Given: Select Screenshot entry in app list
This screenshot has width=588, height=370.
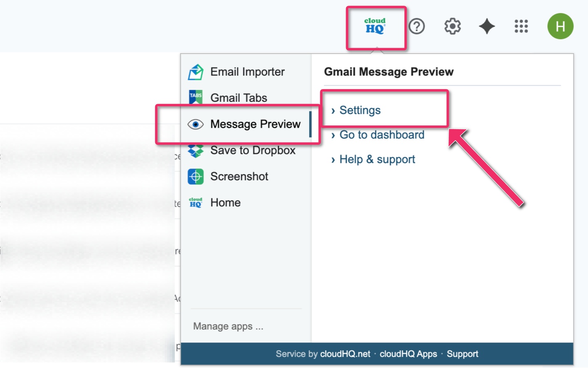Looking at the screenshot, I should point(239,176).
